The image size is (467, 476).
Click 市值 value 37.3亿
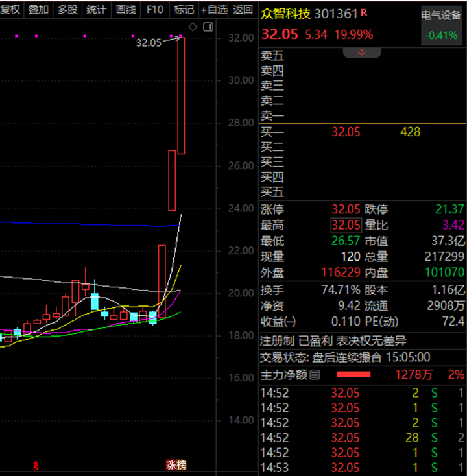[x=448, y=241]
